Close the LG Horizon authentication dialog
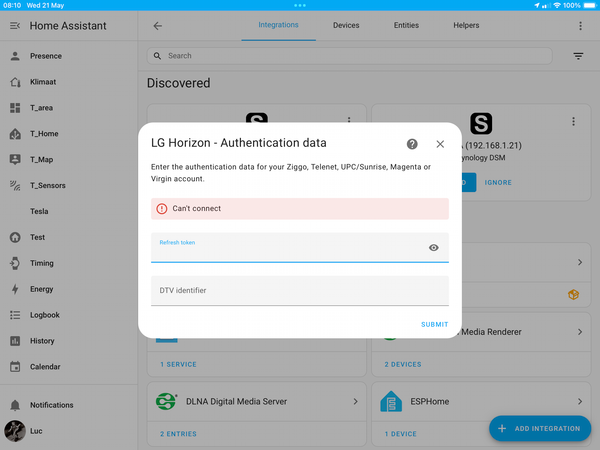 coord(440,144)
